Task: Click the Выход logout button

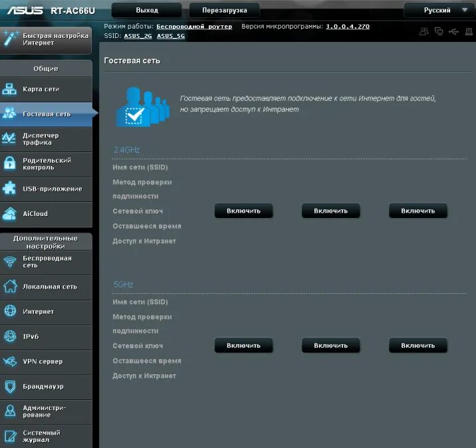Action: (x=147, y=11)
